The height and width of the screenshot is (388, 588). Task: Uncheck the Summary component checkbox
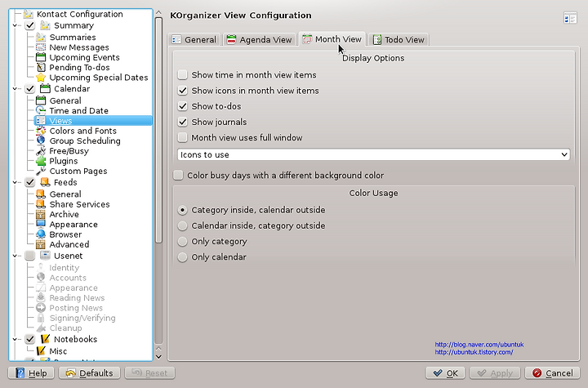(x=30, y=25)
